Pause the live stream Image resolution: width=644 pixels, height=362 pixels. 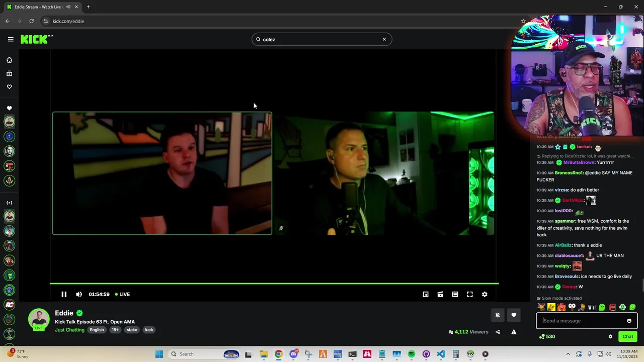tap(64, 294)
